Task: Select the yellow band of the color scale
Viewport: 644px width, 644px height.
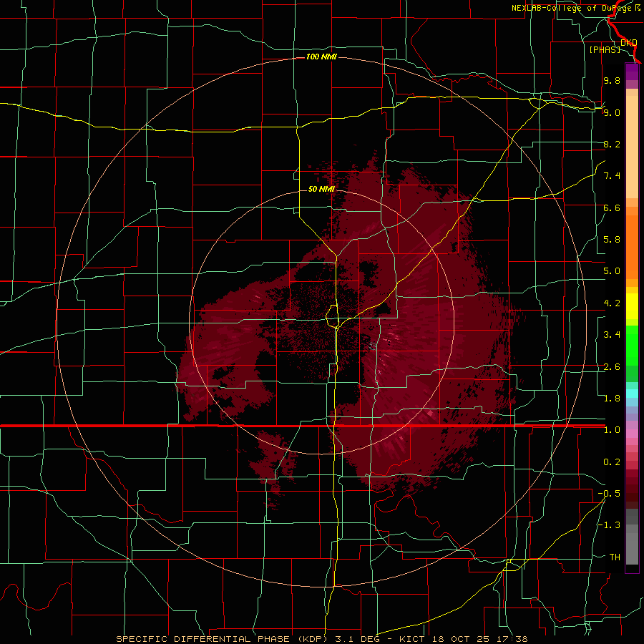Action: (632, 306)
